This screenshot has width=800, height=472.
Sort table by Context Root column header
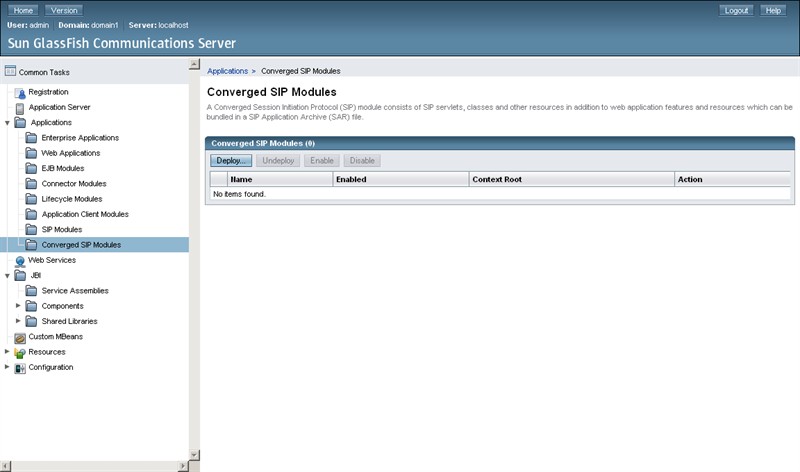(x=497, y=179)
